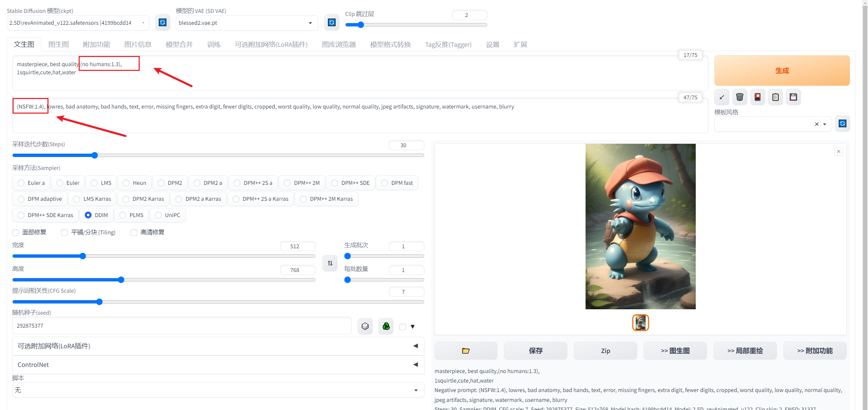Refresh the SD VAE model list
This screenshot has width=868, height=410.
[x=332, y=23]
